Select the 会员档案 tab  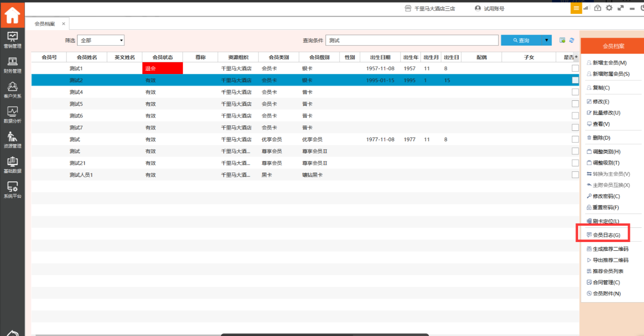(45, 24)
